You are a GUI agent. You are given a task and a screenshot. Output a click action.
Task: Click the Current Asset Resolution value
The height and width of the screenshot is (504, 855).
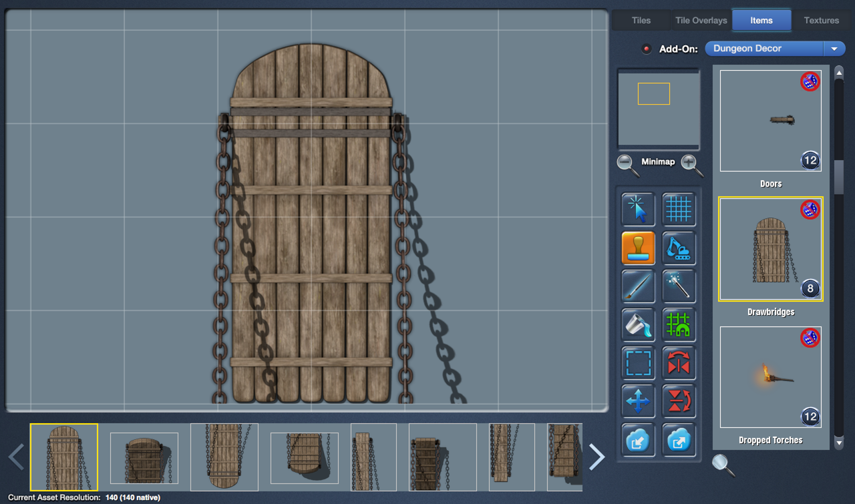tap(133, 497)
